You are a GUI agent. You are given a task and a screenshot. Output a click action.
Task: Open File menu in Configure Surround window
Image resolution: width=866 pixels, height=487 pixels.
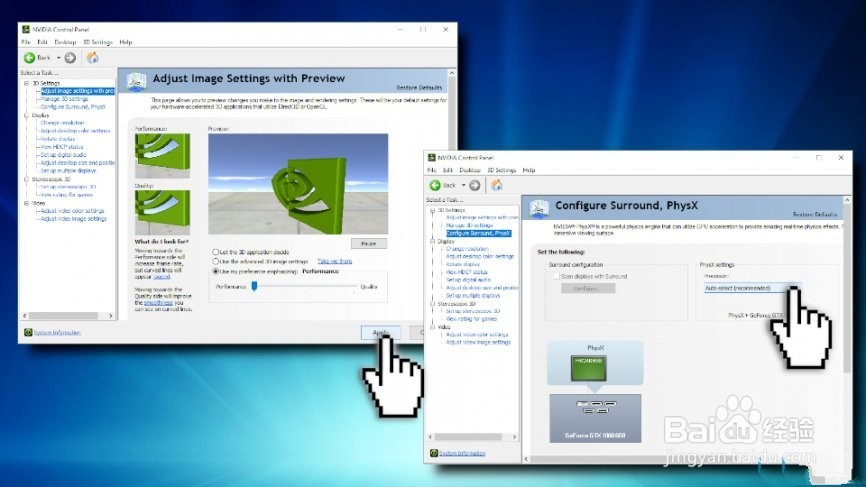coord(431,170)
